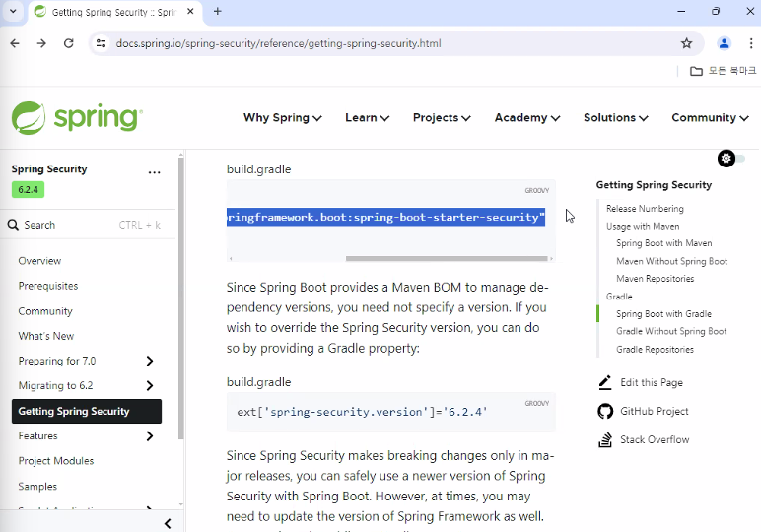Open Community in sidebar navigation
The height and width of the screenshot is (532, 761).
(x=45, y=311)
